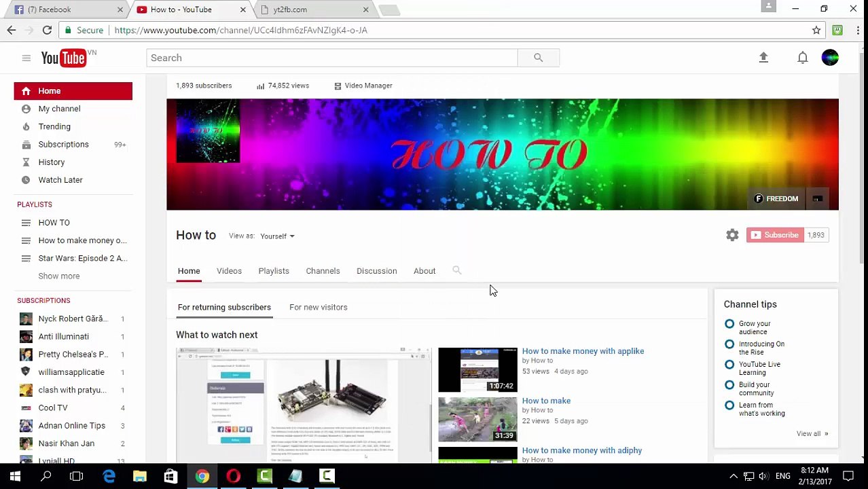This screenshot has height=489, width=868.
Task: Select the For new visitors tab
Action: [x=318, y=307]
